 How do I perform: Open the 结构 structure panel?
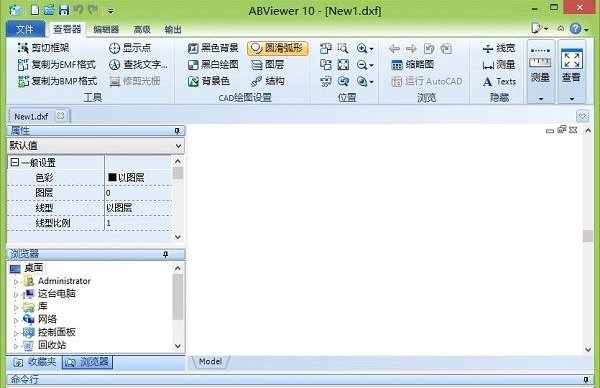267,81
